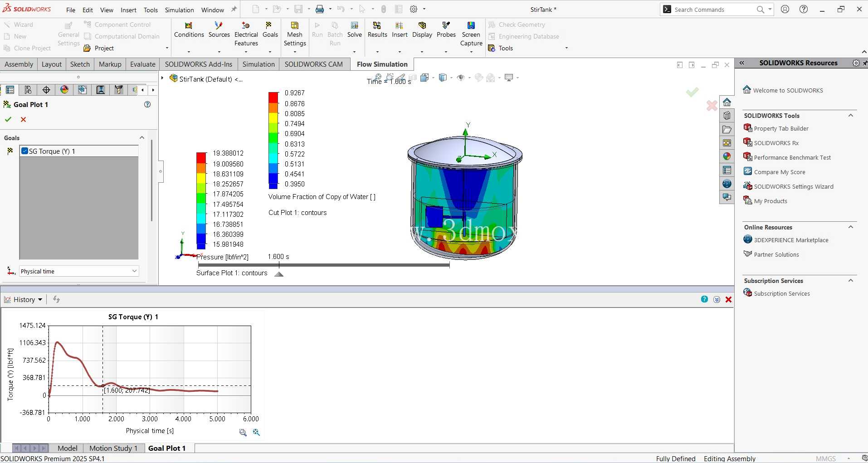Open Mesh Settings
This screenshot has width=868, height=463.
pos(295,34)
